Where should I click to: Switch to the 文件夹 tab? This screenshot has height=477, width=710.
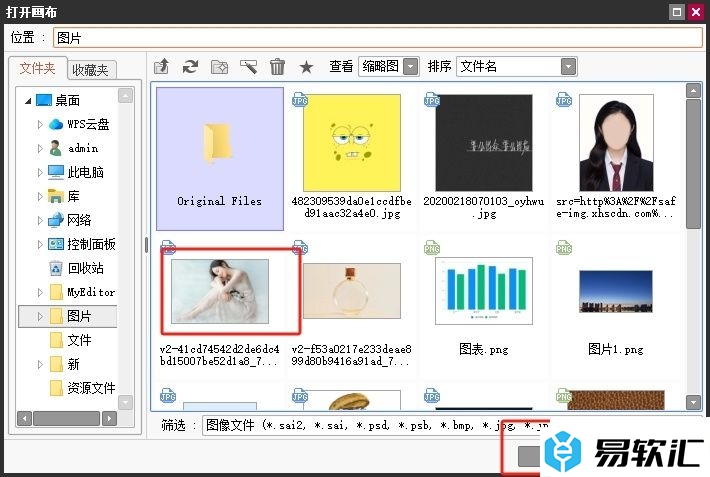pyautogui.click(x=38, y=68)
